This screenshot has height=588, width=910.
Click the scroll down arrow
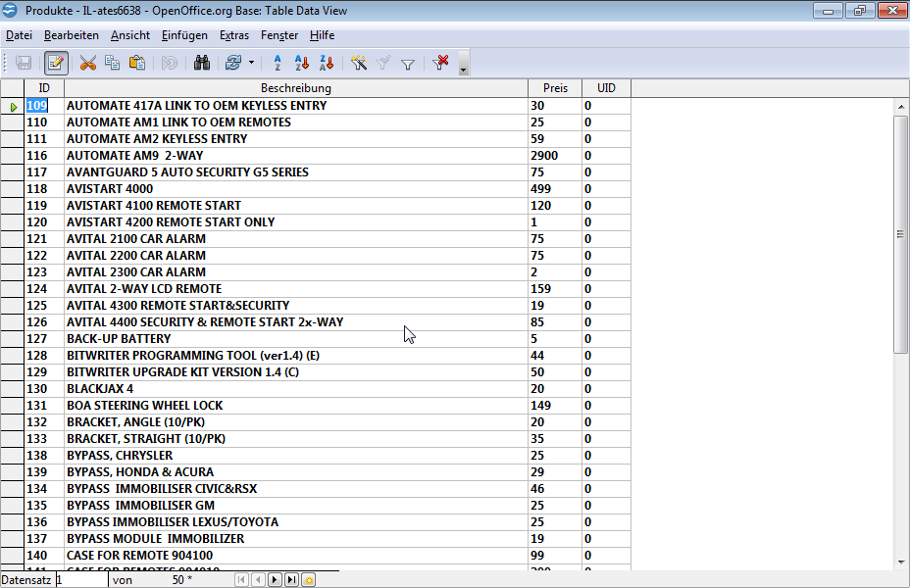point(901,562)
